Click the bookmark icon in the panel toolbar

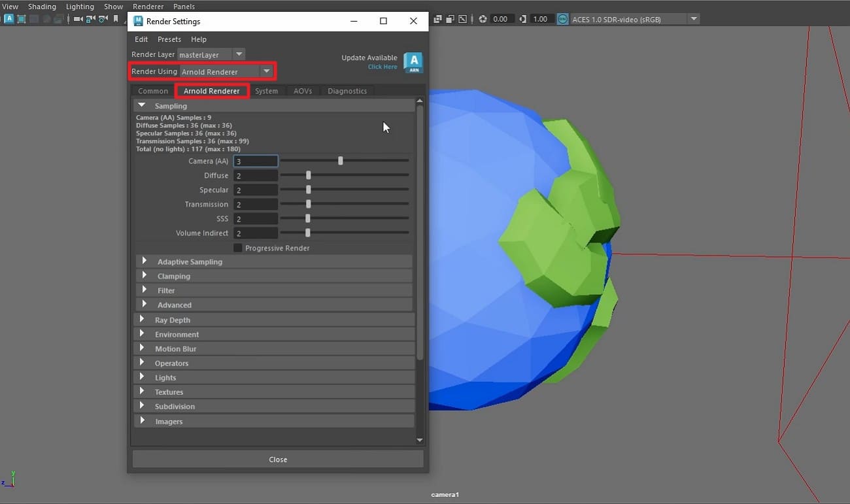point(116,19)
